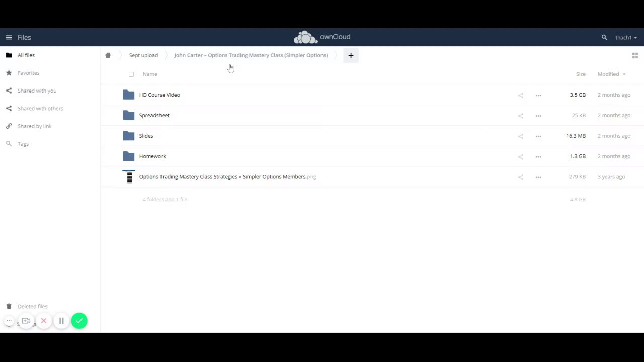Open Options Trading Mastery Class Strategies file

coord(227,177)
